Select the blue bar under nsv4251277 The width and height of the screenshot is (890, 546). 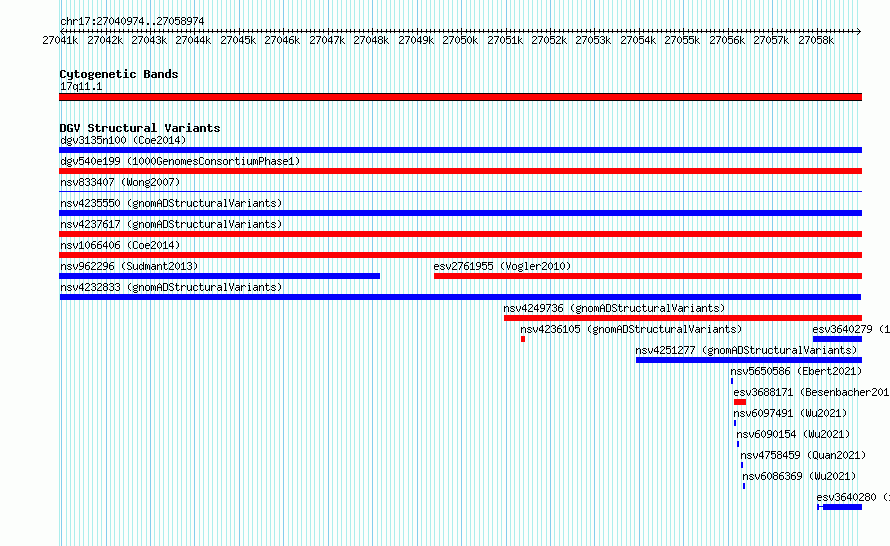tap(749, 360)
